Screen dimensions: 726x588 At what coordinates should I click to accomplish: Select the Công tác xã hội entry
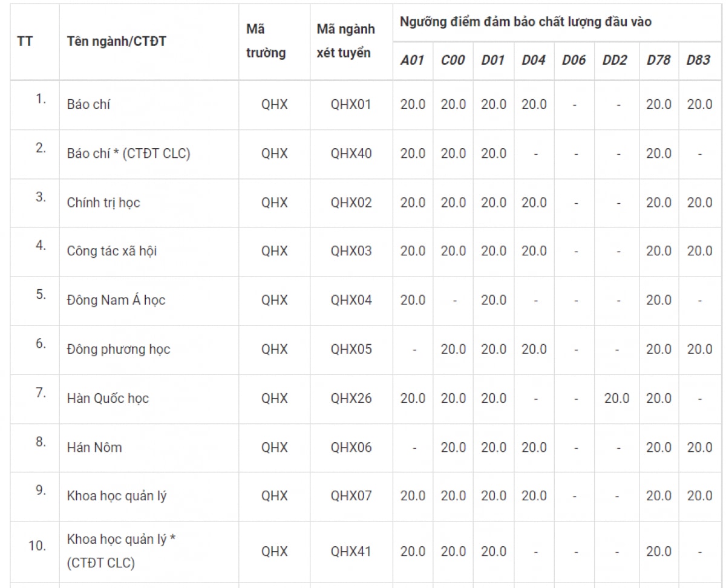pos(111,251)
